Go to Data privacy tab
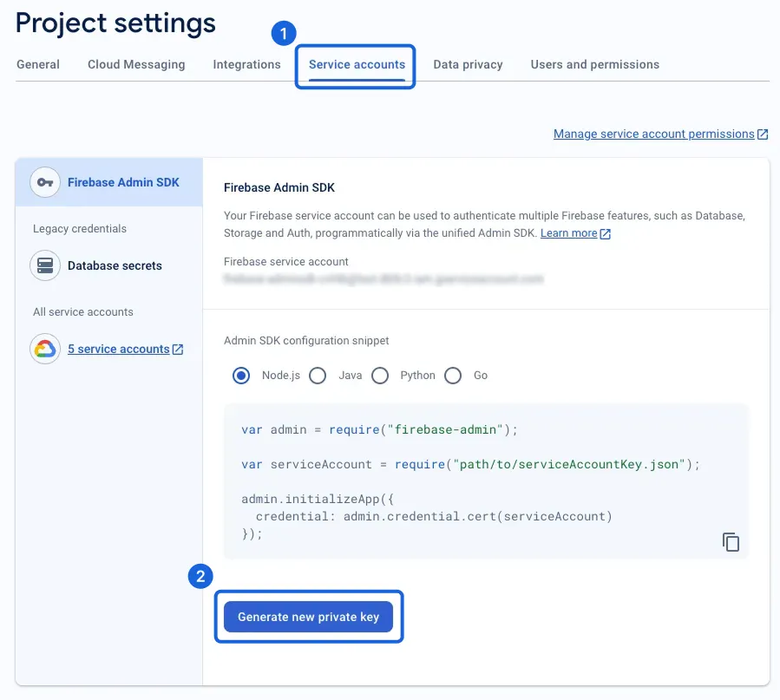This screenshot has height=700, width=780. tap(468, 65)
